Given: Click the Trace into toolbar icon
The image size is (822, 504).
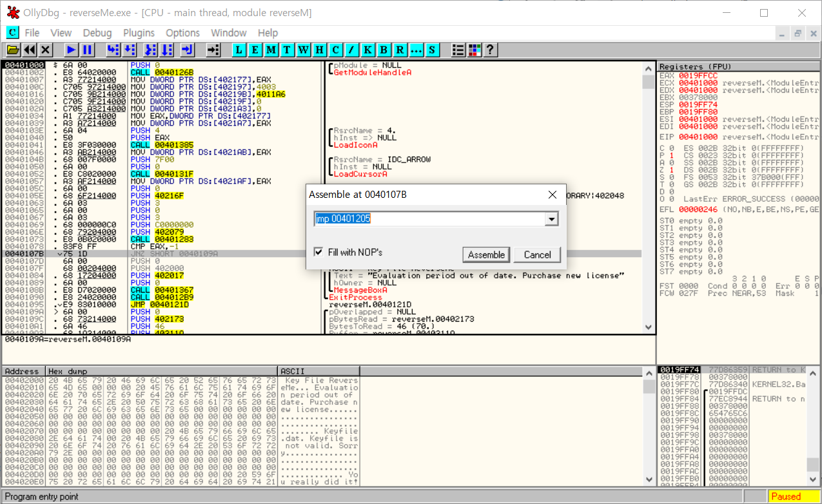Looking at the screenshot, I should click(150, 50).
